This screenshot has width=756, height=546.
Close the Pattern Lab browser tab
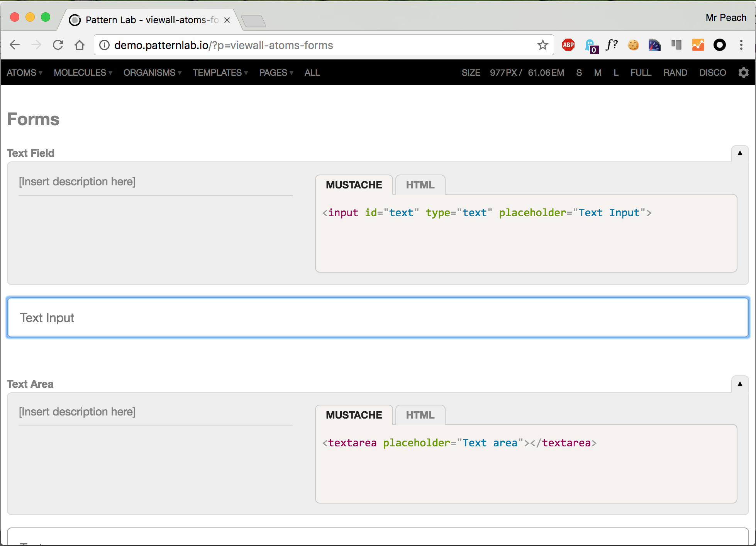[x=227, y=20]
